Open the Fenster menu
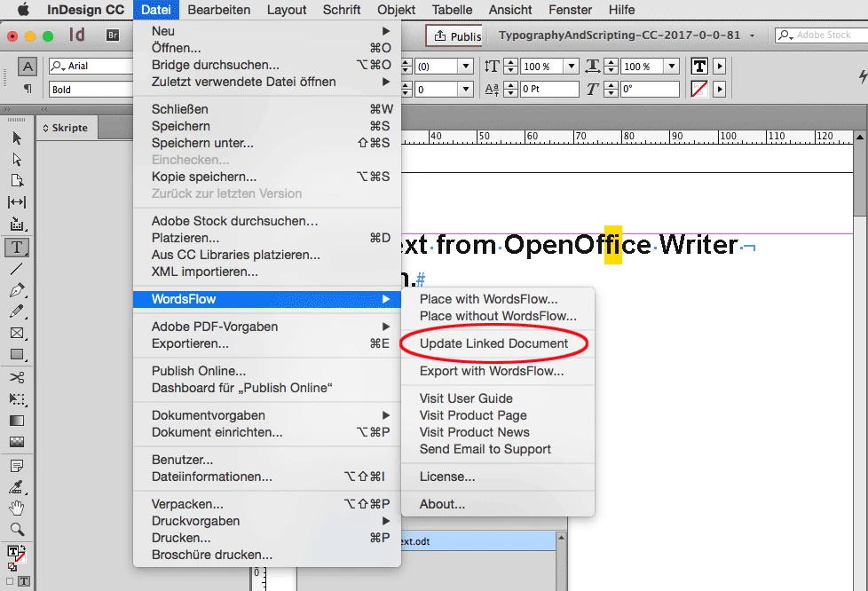The height and width of the screenshot is (591, 868). 570,10
